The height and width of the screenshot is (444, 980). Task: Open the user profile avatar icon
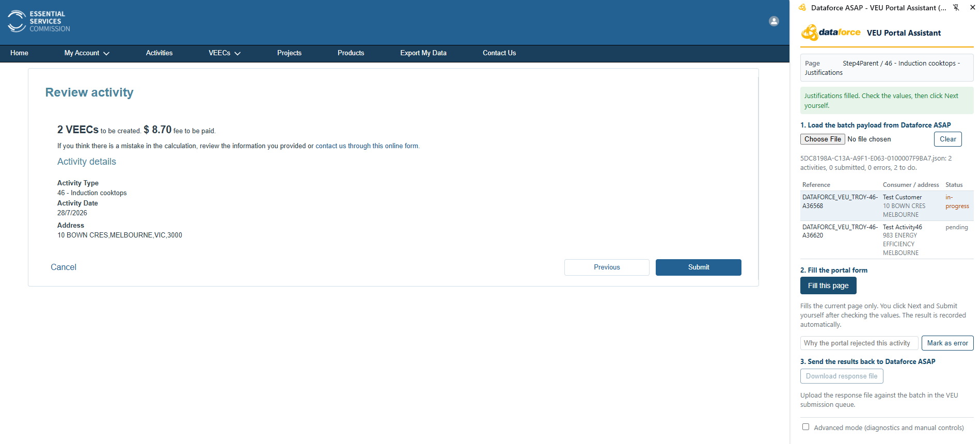tap(773, 21)
